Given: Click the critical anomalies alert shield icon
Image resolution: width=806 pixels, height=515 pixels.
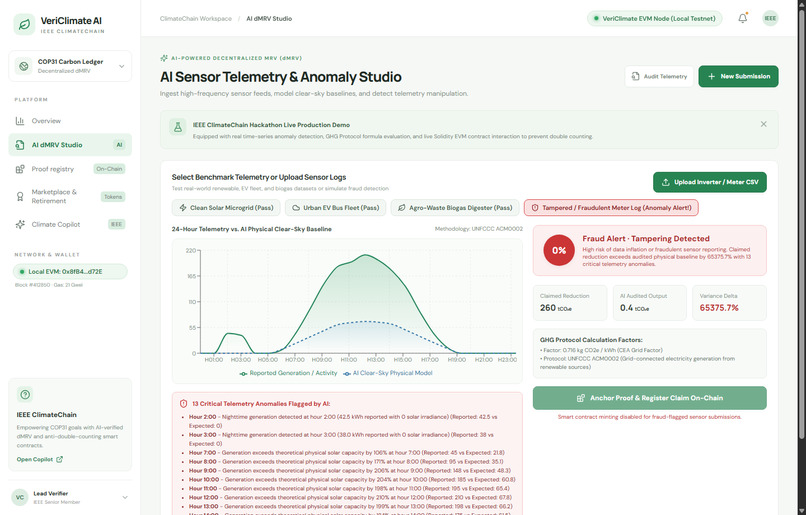Looking at the screenshot, I should (x=184, y=404).
